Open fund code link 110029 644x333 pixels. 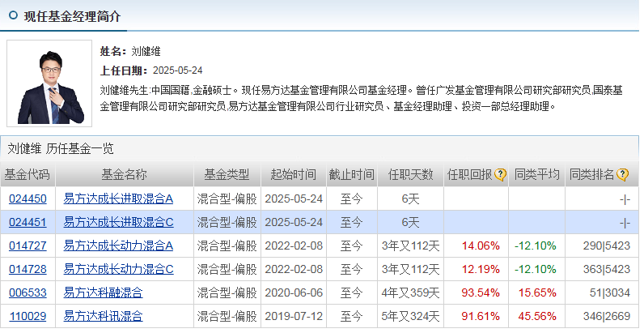pos(28,316)
